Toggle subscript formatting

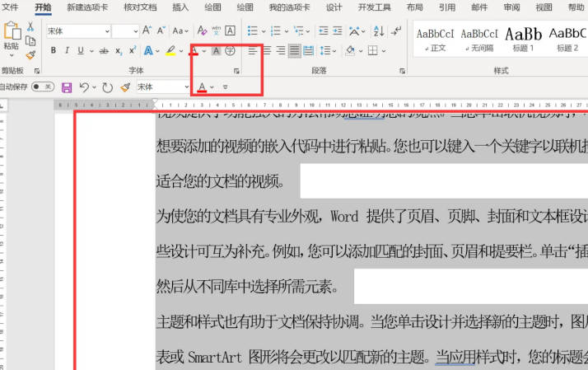118,51
